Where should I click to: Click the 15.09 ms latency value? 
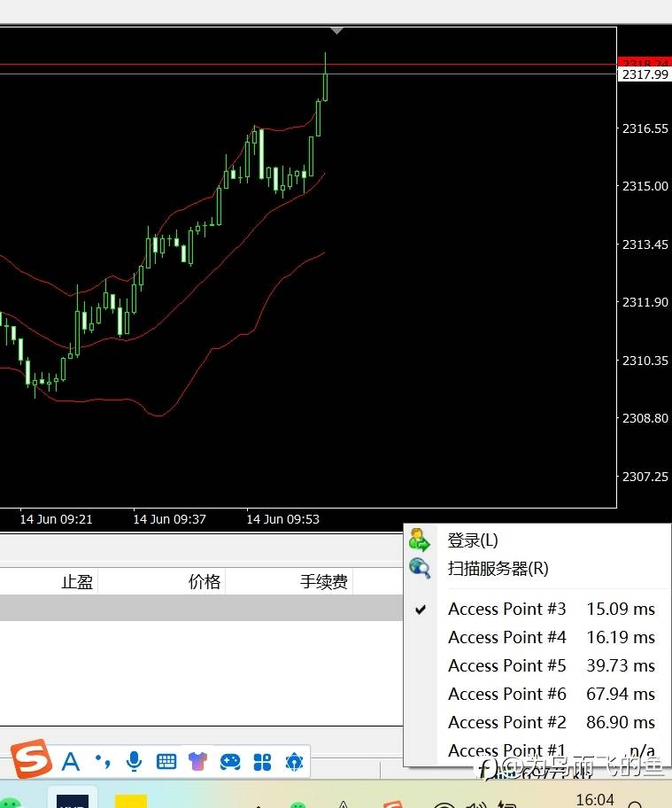tap(621, 609)
